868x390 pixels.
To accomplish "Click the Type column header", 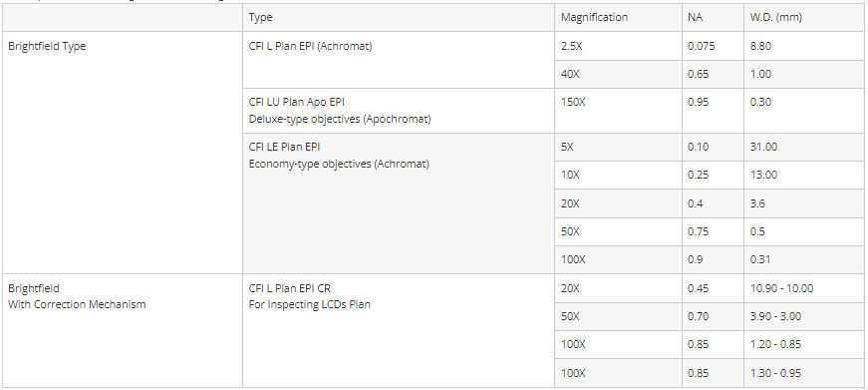I will click(399, 18).
